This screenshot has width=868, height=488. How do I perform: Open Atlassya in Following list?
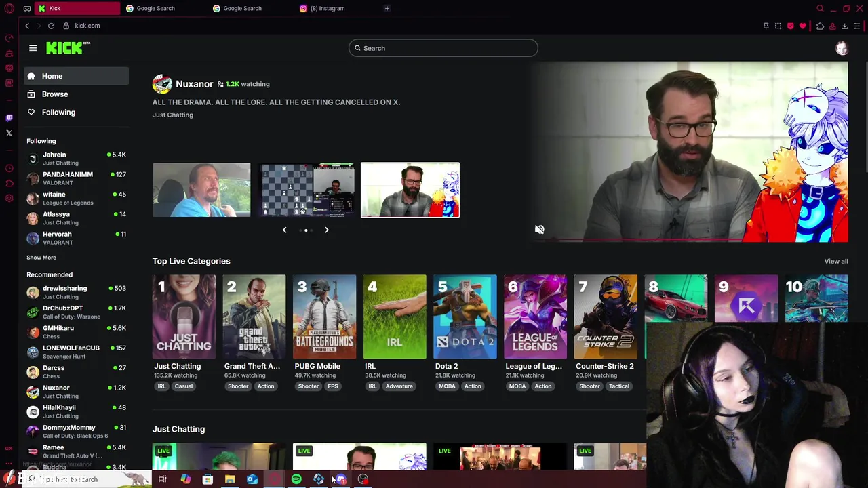click(76, 218)
